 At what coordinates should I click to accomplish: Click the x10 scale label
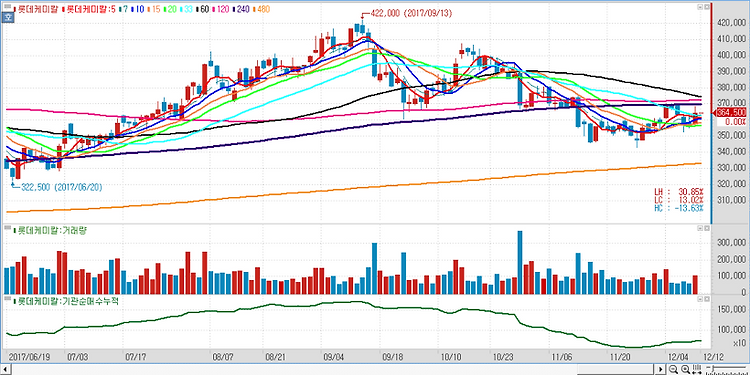[738, 342]
